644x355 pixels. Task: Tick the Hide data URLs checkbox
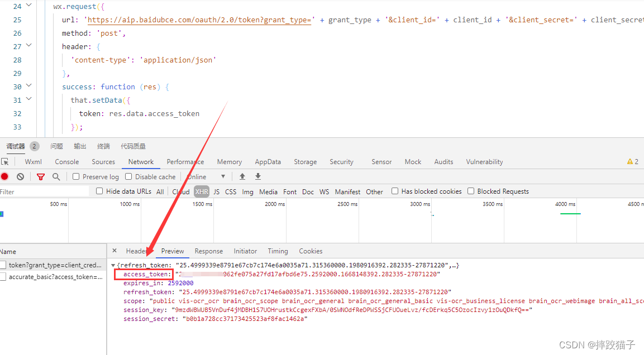coord(99,191)
